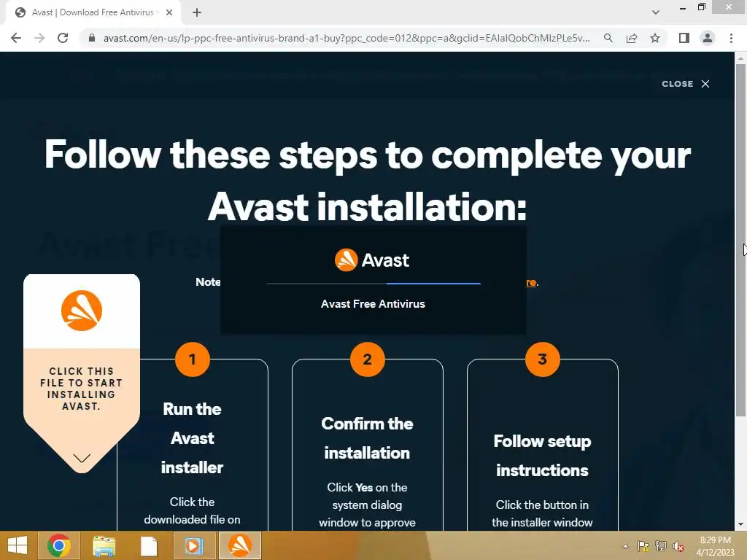Switch to the Avast installer taskbar icon

pos(239,545)
